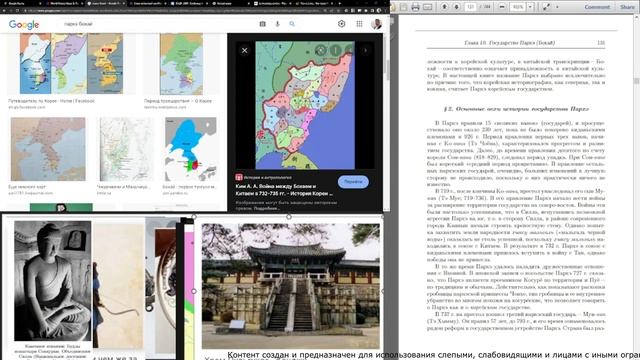This screenshot has height=360, width=640.
Task: Open the Google account avatar menu
Action: click(376, 24)
